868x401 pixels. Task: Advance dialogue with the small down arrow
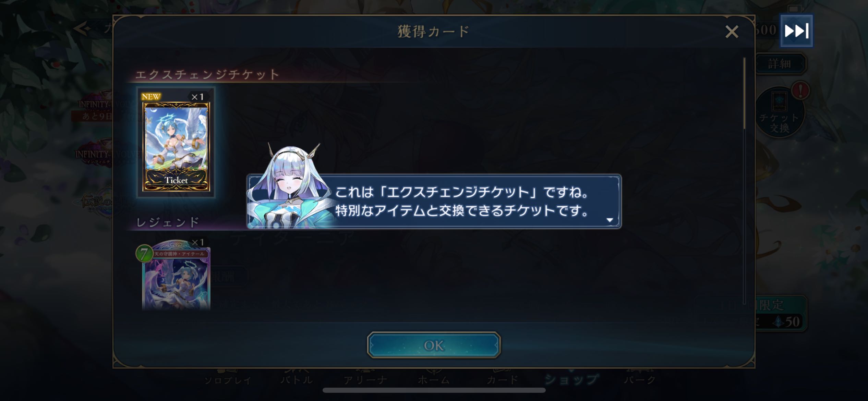(610, 220)
